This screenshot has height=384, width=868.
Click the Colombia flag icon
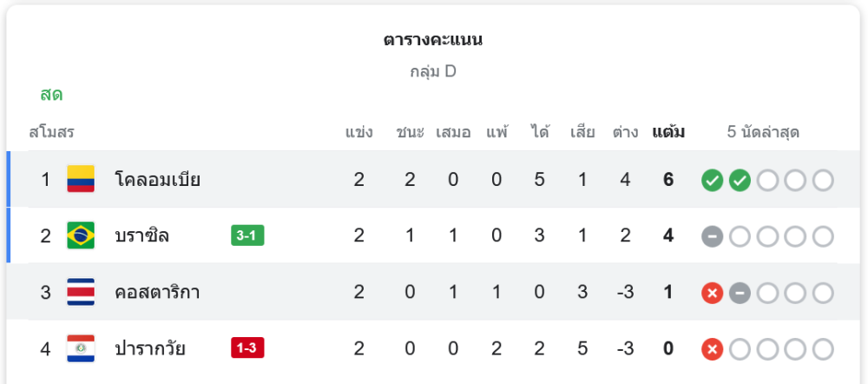click(x=81, y=180)
